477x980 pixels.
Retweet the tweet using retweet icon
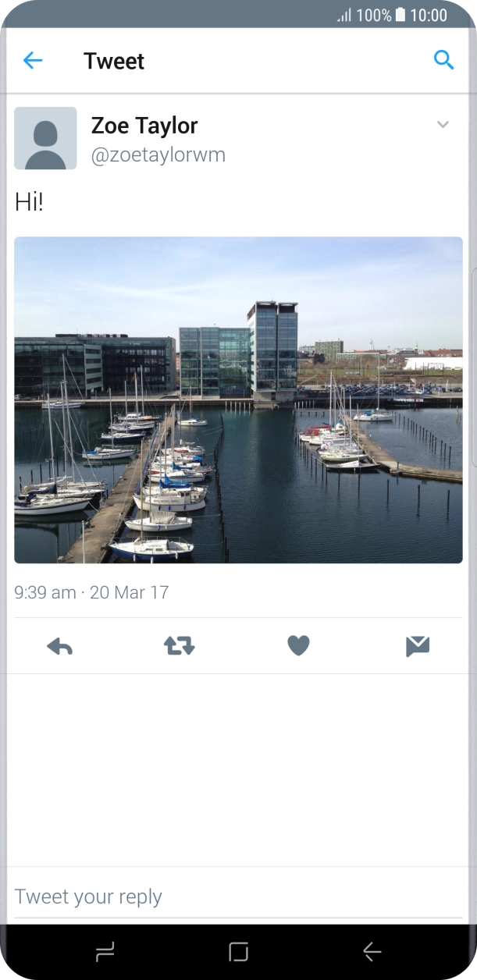pyautogui.click(x=179, y=646)
